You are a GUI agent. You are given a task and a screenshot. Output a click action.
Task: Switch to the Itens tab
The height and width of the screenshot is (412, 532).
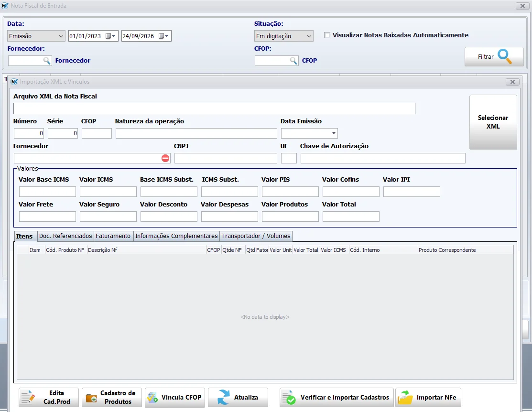(24, 236)
